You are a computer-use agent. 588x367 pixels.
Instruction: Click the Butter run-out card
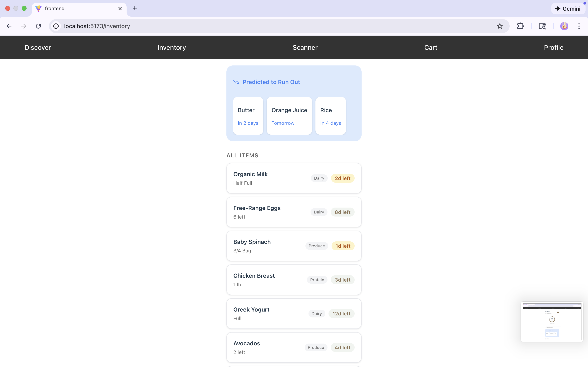pyautogui.click(x=248, y=116)
